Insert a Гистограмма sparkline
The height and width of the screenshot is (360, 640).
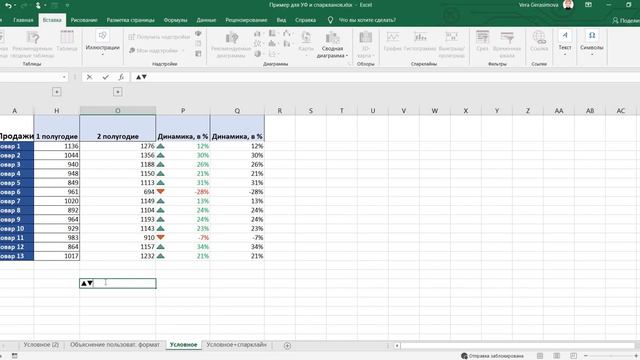[x=420, y=42]
